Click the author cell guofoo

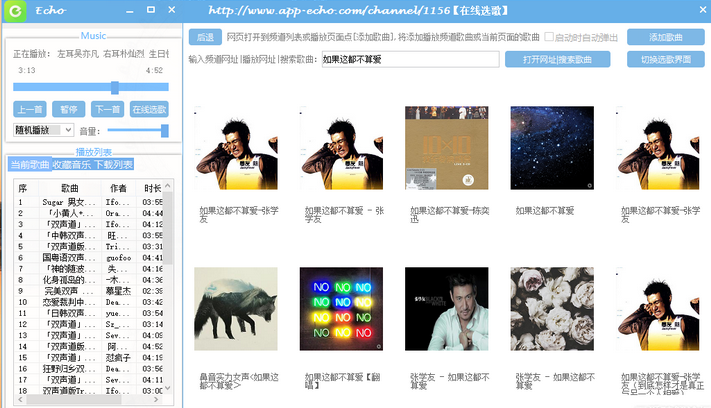coord(119,257)
